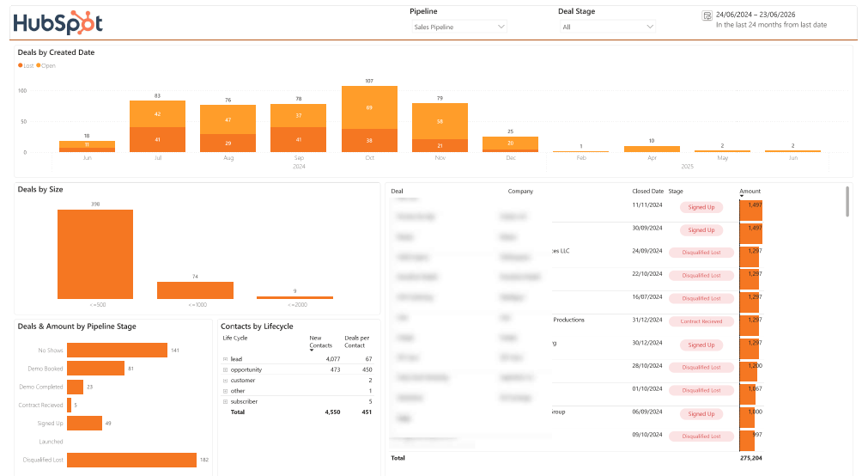Select the Open segment of July bar

tap(157, 114)
